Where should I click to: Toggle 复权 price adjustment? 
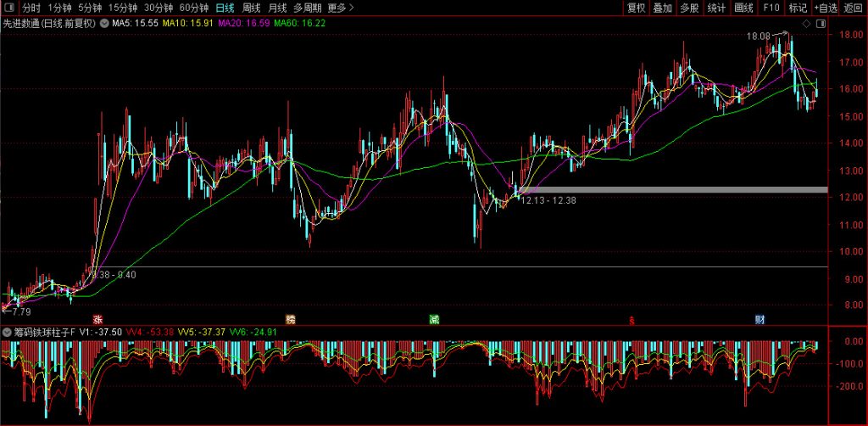636,8
